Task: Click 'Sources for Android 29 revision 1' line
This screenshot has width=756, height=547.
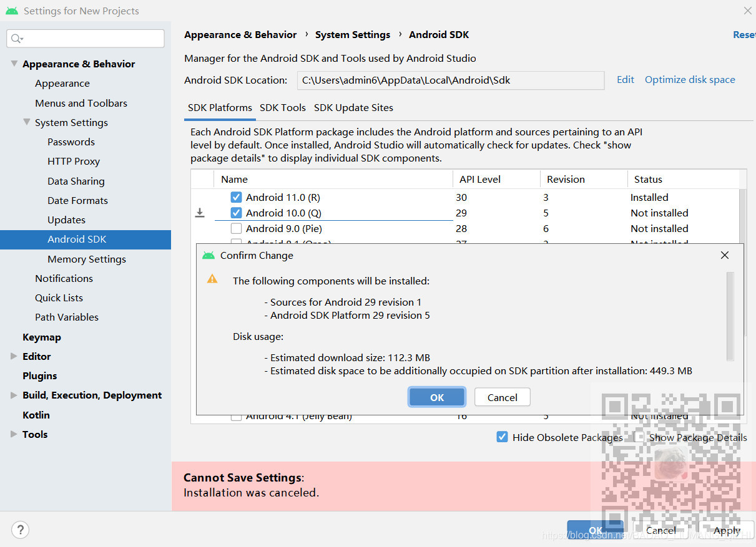Action: (343, 302)
